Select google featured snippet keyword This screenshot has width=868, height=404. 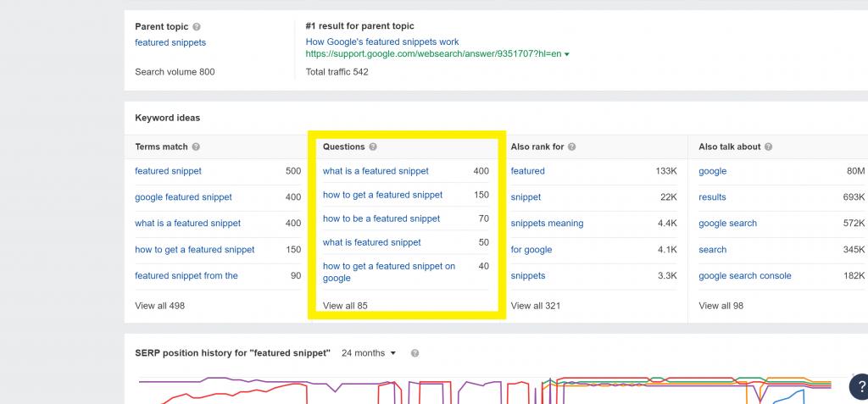(x=183, y=197)
